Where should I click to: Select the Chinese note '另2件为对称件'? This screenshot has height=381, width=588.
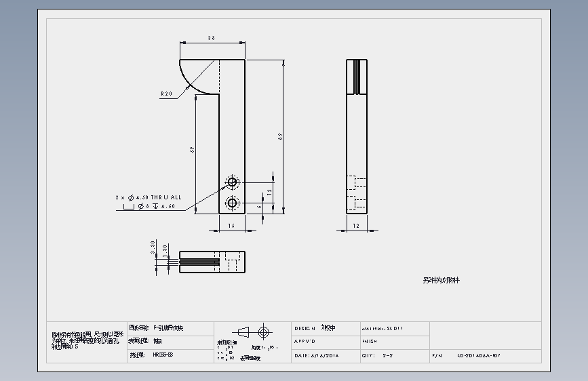point(441,280)
